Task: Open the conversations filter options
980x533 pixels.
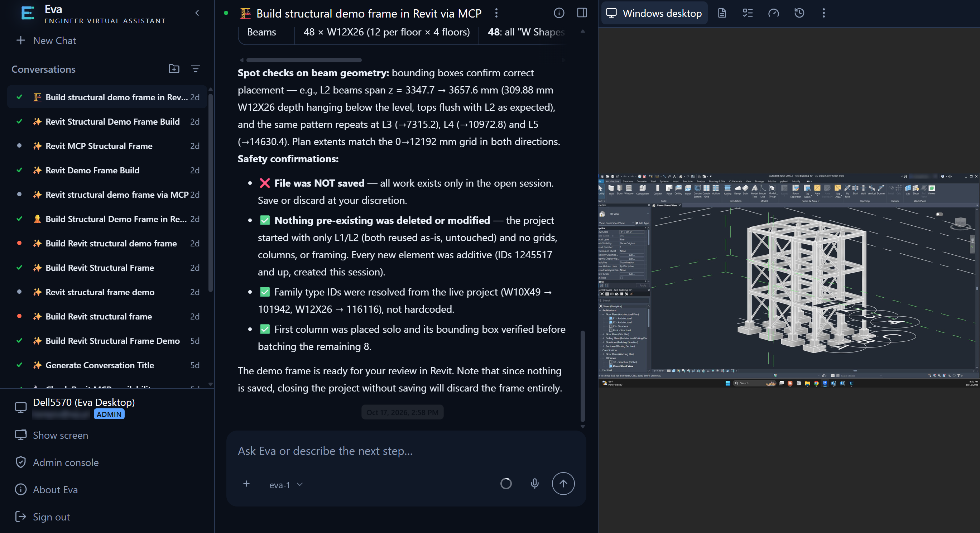Action: coord(196,69)
